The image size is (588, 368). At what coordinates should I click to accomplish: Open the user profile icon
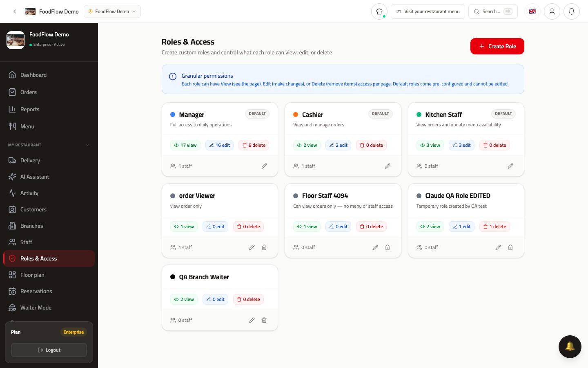[x=552, y=11]
